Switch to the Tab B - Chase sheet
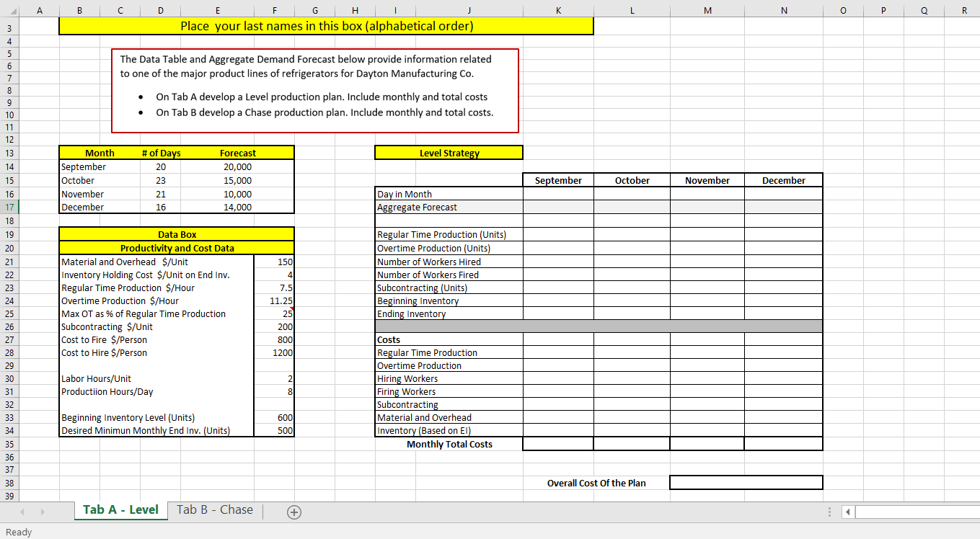The width and height of the screenshot is (980, 539). [214, 509]
